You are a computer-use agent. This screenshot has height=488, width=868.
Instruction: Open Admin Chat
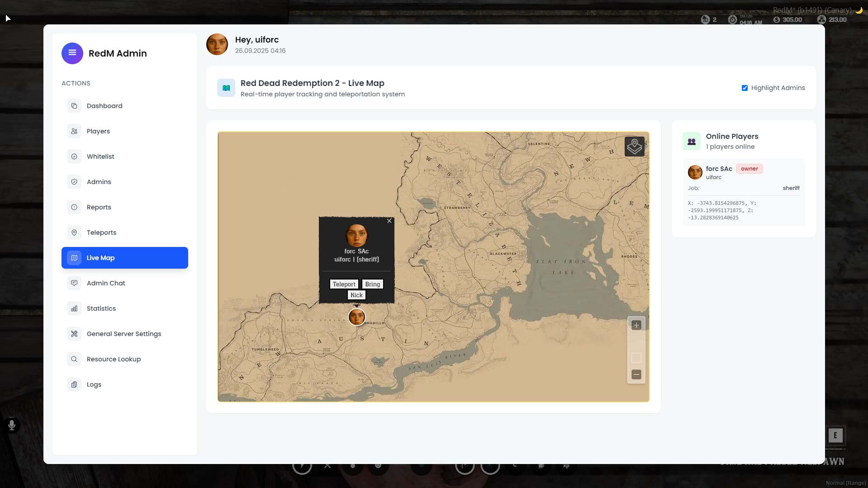pyautogui.click(x=125, y=283)
